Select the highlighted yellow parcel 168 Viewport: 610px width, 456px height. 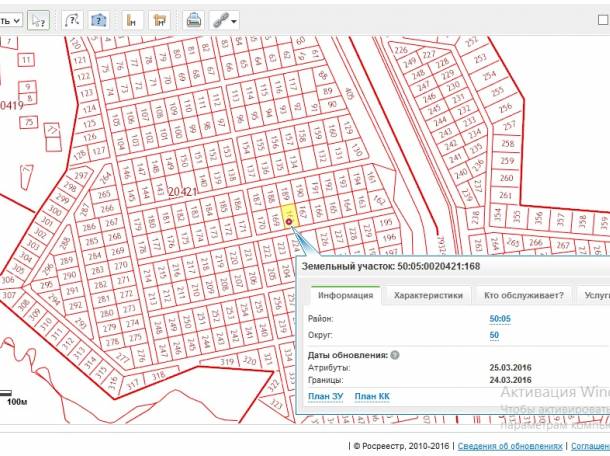tap(289, 216)
